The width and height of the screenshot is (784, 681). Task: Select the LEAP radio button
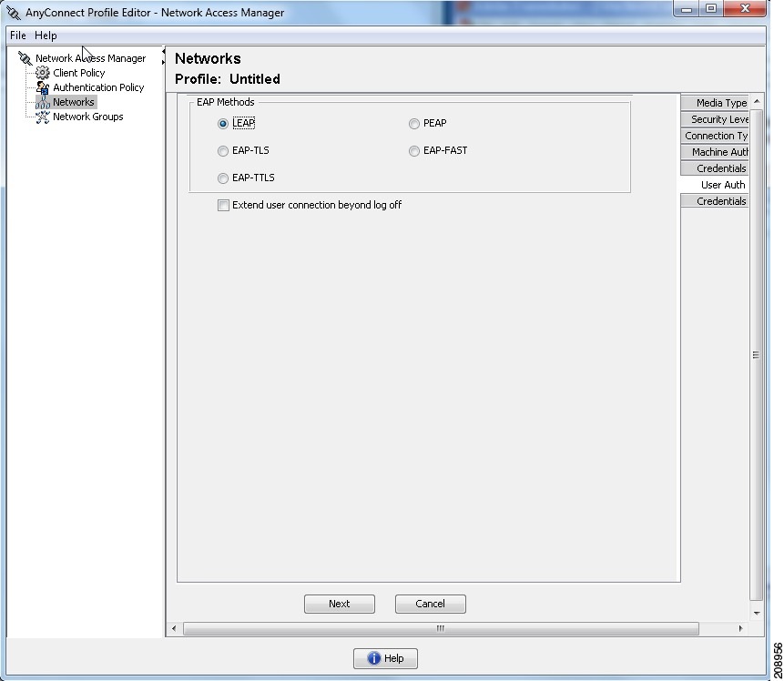point(223,124)
